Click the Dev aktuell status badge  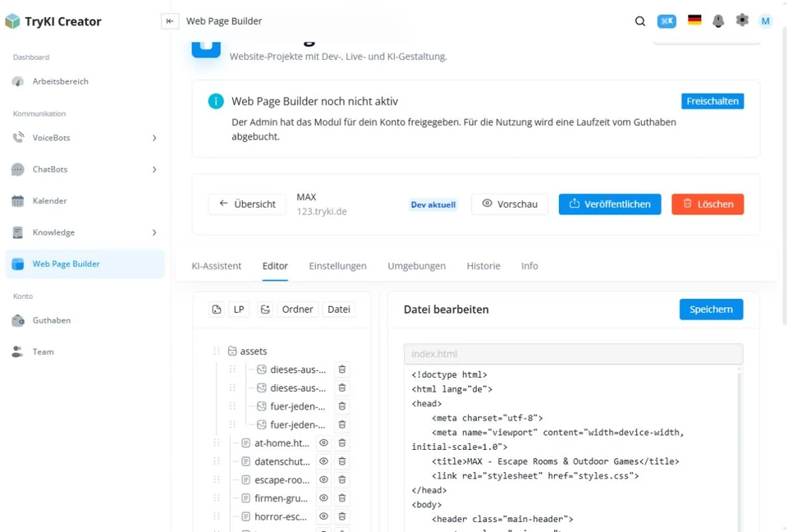click(433, 204)
